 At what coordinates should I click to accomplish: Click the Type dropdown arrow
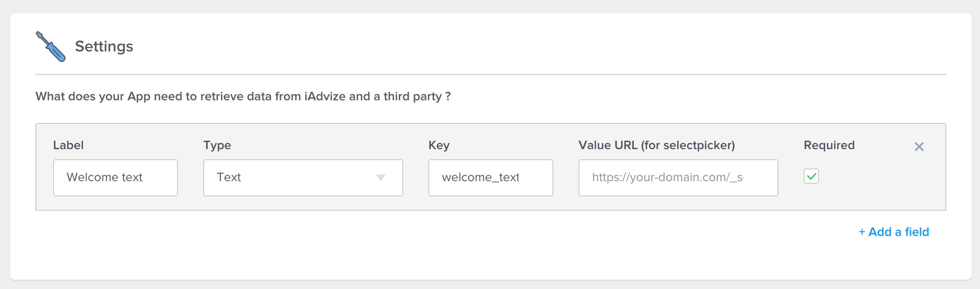[x=381, y=178]
